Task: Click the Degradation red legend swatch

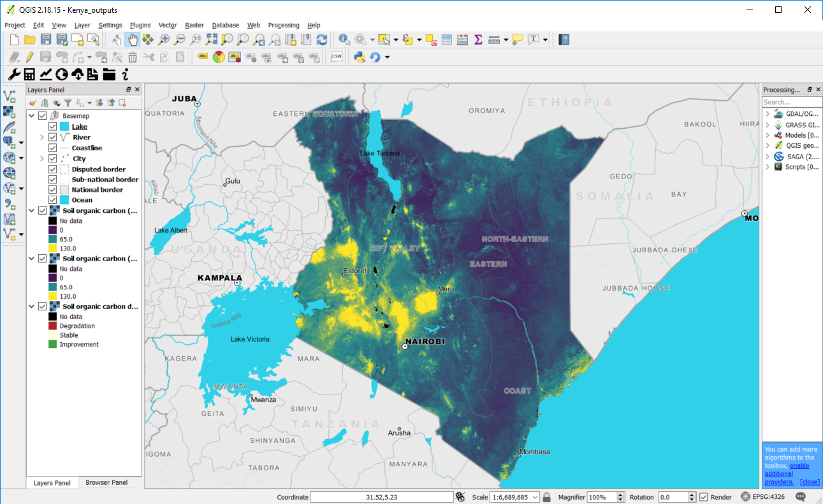Action: (x=53, y=326)
